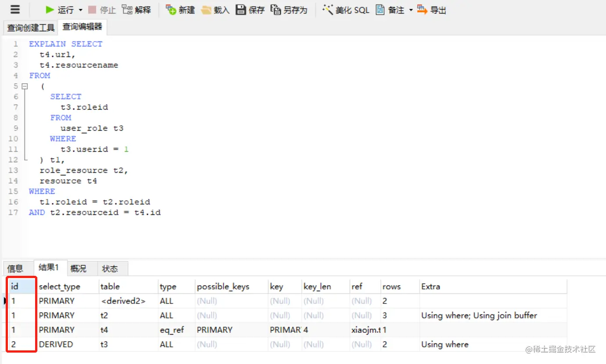Click the type column header
The image size is (606, 364).
[x=176, y=286]
